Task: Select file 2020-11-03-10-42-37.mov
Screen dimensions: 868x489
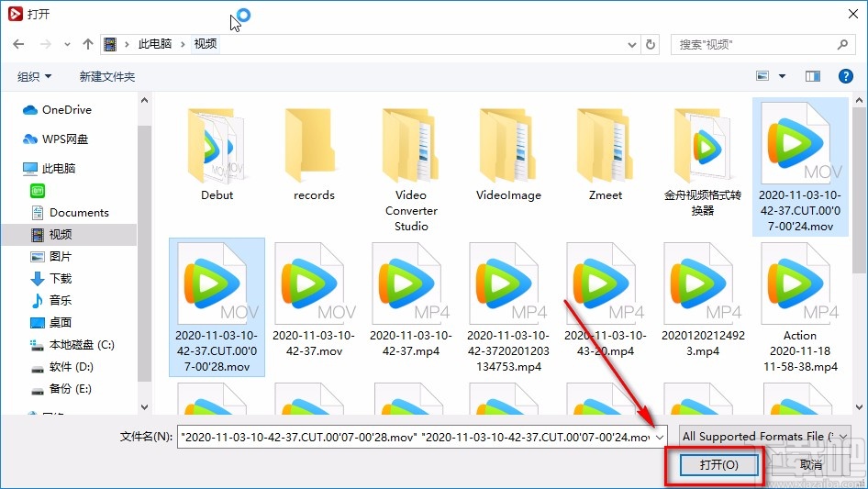Action: 314,300
